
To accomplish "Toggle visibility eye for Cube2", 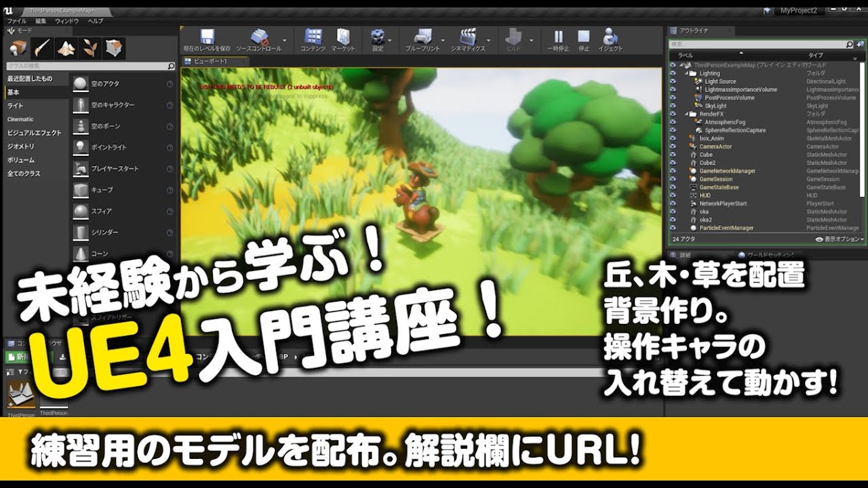I will pos(673,163).
